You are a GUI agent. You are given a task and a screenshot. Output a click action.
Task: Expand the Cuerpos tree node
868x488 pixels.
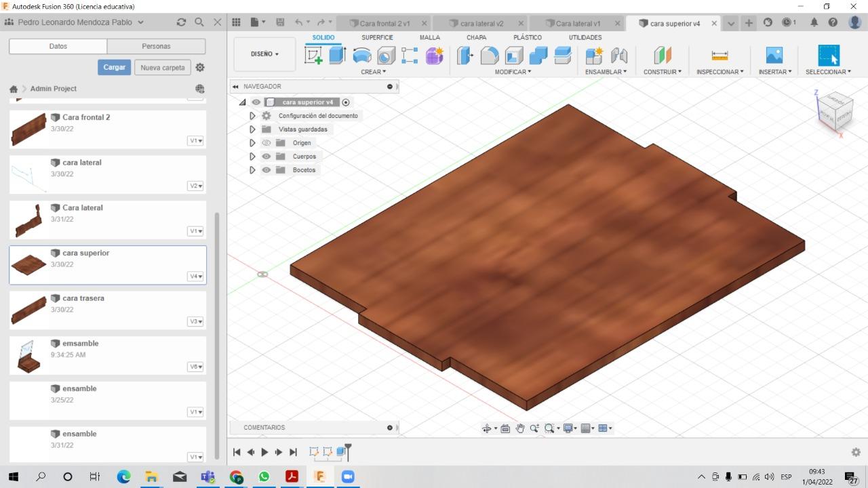tap(252, 157)
